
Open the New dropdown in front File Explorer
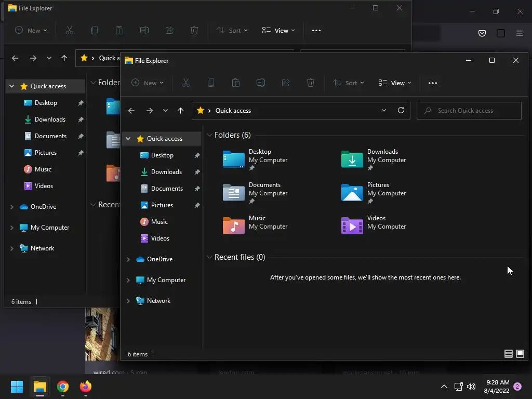point(147,83)
